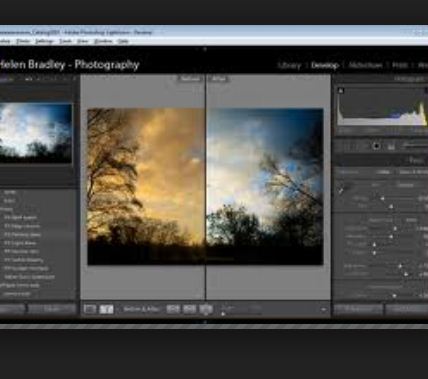Select the Red Eye Correction tool
The width and height of the screenshot is (428, 379).
click(376, 146)
